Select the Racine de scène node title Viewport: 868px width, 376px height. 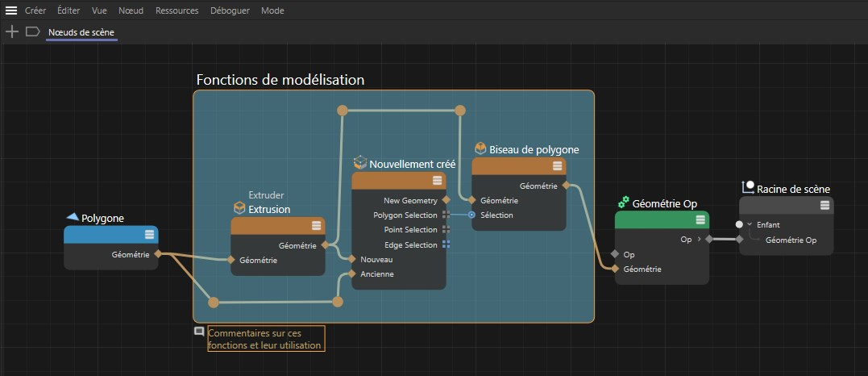(793, 189)
